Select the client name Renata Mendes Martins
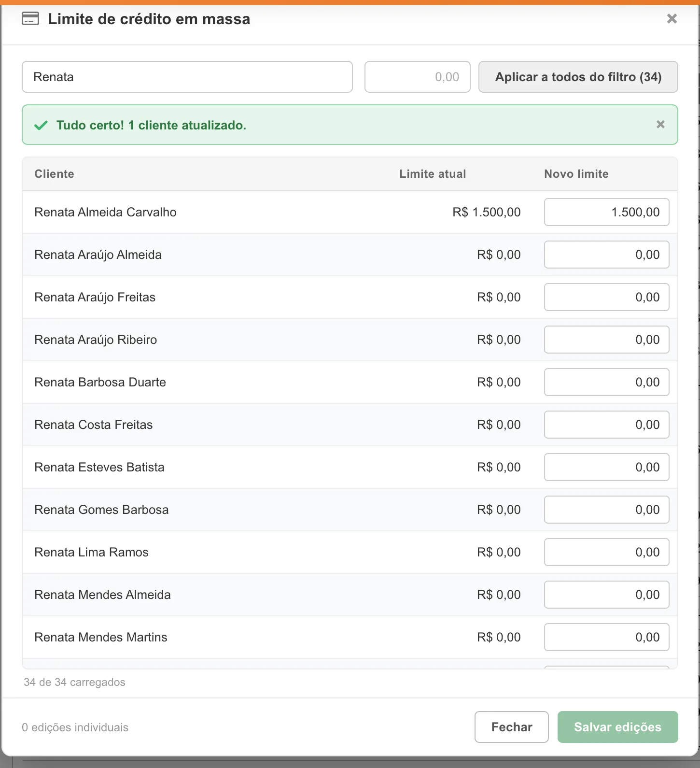This screenshot has height=768, width=700. 101,637
